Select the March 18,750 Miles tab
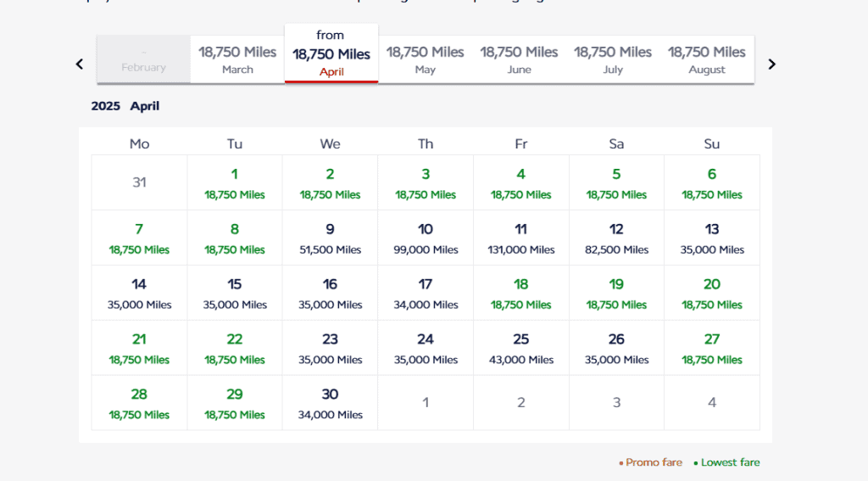868x481 pixels. pos(237,59)
